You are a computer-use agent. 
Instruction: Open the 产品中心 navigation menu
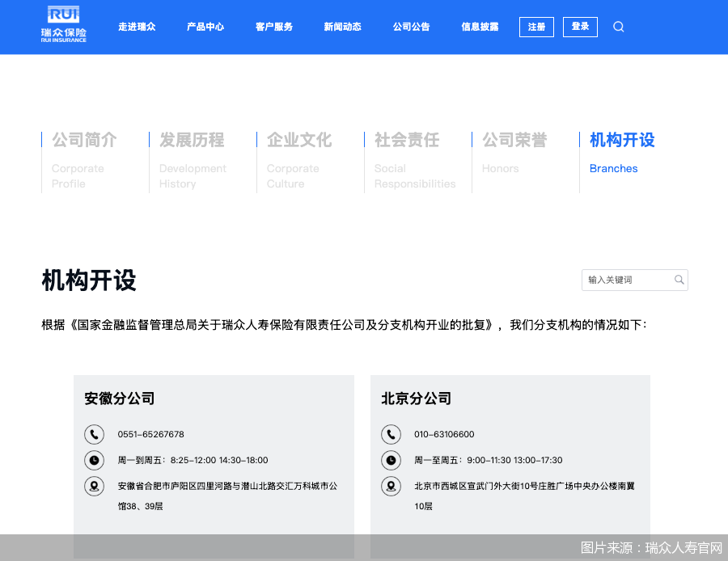[205, 27]
